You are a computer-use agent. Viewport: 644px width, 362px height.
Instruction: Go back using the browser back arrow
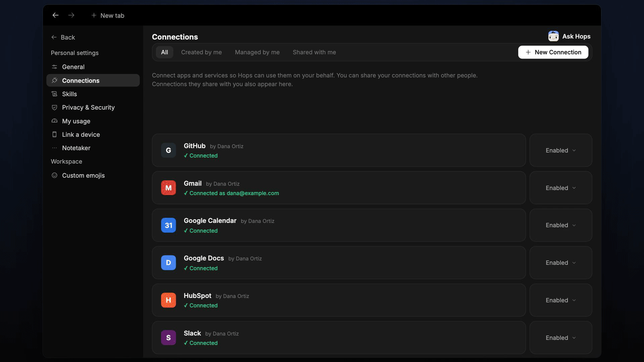click(55, 15)
